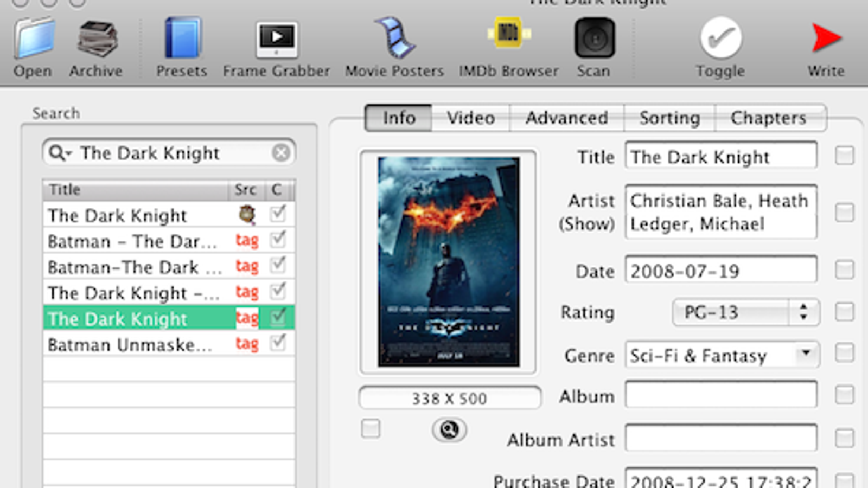
Task: Tick the checkbox below the poster artwork
Action: [x=371, y=429]
